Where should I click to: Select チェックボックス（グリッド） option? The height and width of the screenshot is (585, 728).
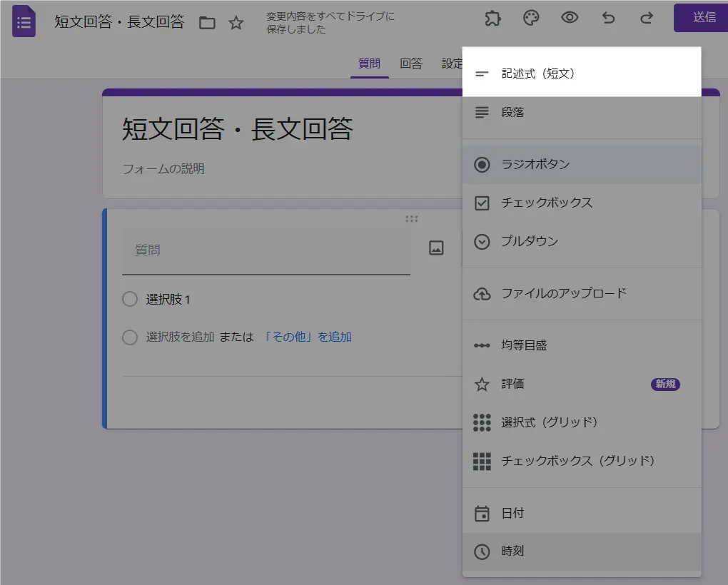tap(582, 461)
